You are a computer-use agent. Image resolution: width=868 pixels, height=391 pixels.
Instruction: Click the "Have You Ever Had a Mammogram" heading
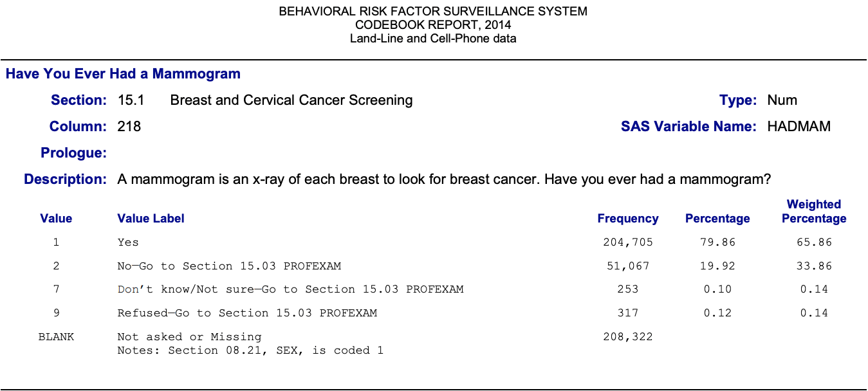(123, 74)
